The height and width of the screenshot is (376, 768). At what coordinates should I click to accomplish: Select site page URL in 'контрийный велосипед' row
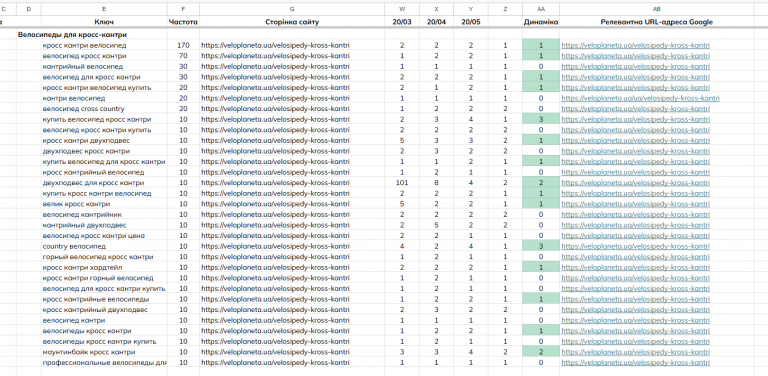(x=292, y=67)
